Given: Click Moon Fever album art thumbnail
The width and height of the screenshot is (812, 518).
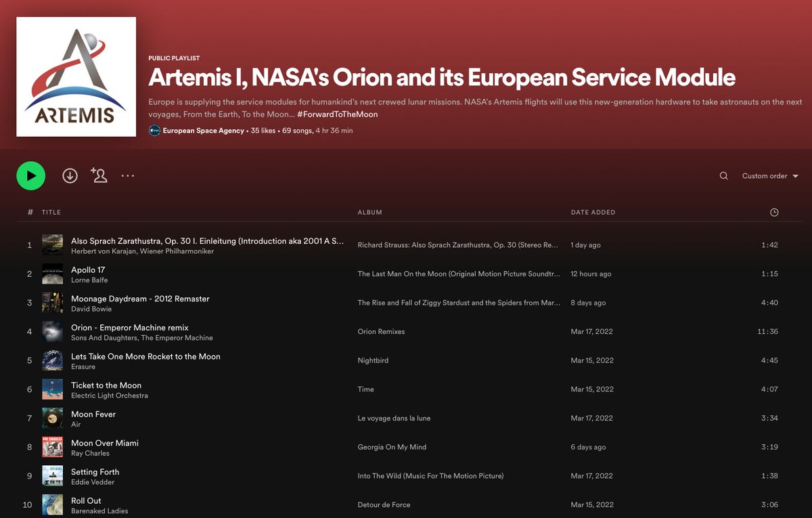Looking at the screenshot, I should (x=53, y=418).
